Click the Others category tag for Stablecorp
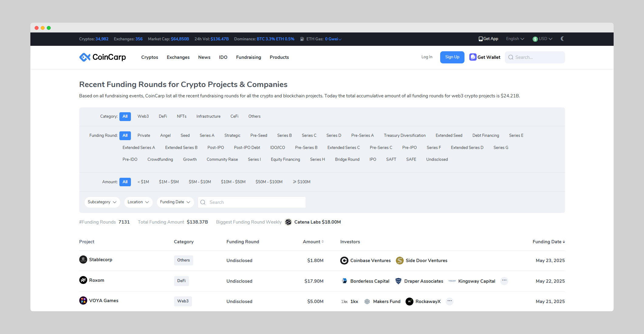This screenshot has height=334, width=644. click(183, 260)
